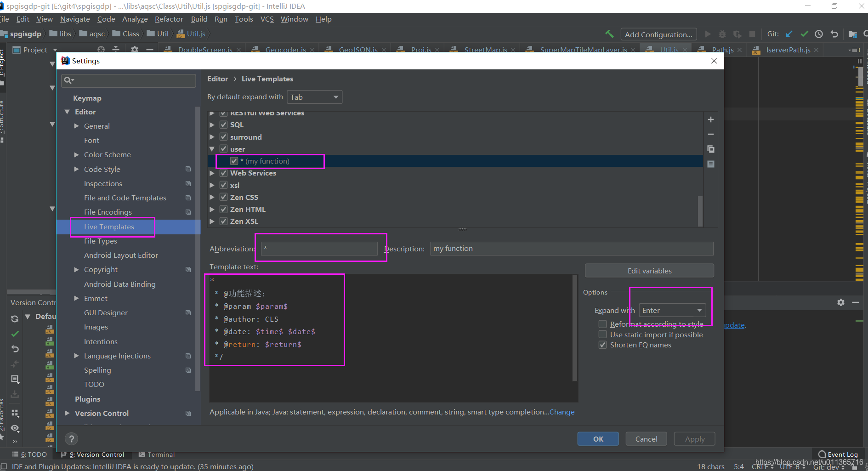Open the default expand with Tab dropdown

[314, 97]
